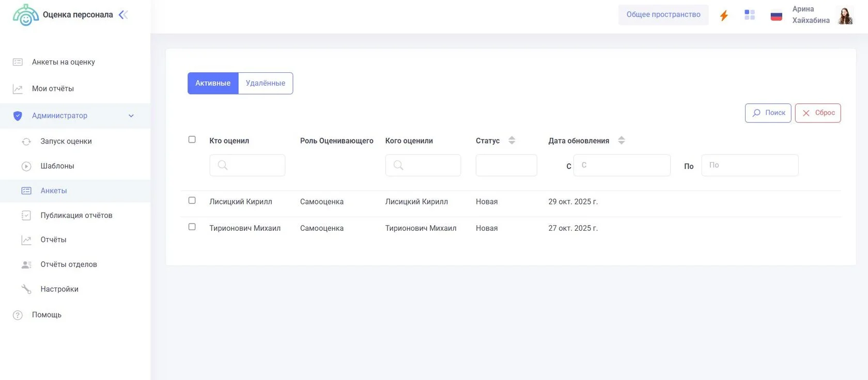This screenshot has height=380, width=868.
Task: Click the Помощь question mark icon
Action: coord(18,315)
